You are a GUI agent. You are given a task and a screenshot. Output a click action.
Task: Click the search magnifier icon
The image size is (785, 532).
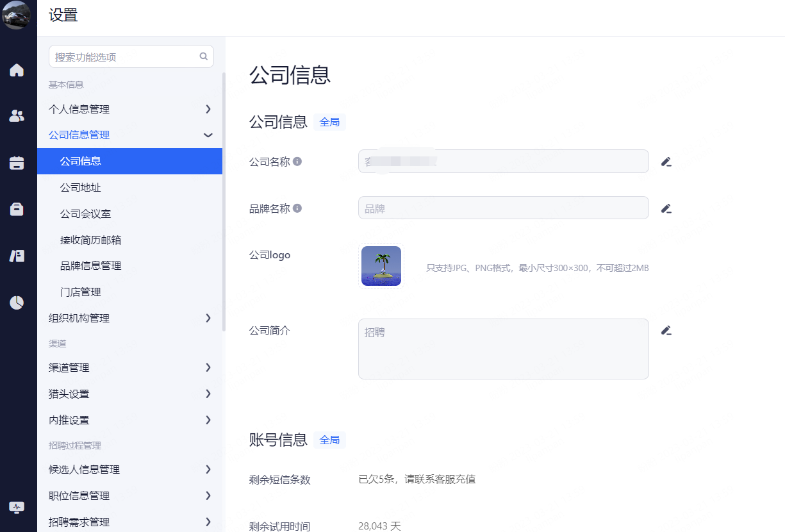[204, 56]
